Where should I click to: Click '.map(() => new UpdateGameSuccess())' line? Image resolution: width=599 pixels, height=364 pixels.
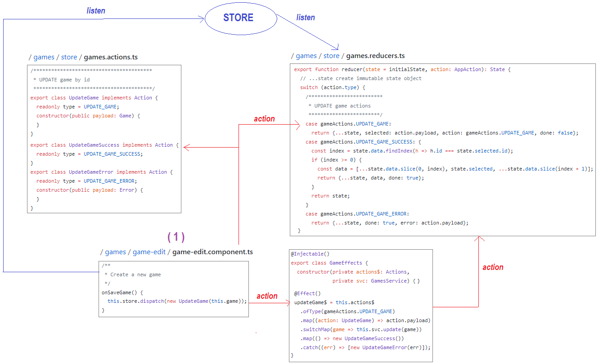pos(352,338)
